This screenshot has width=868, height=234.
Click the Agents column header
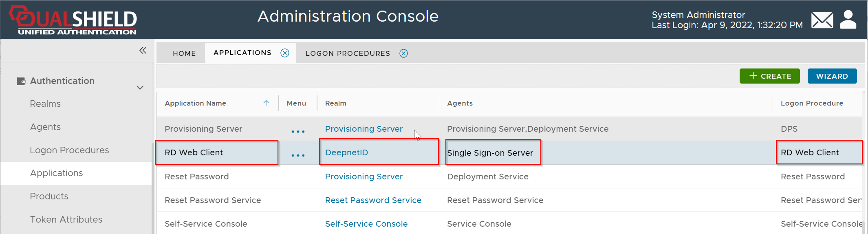click(x=460, y=103)
